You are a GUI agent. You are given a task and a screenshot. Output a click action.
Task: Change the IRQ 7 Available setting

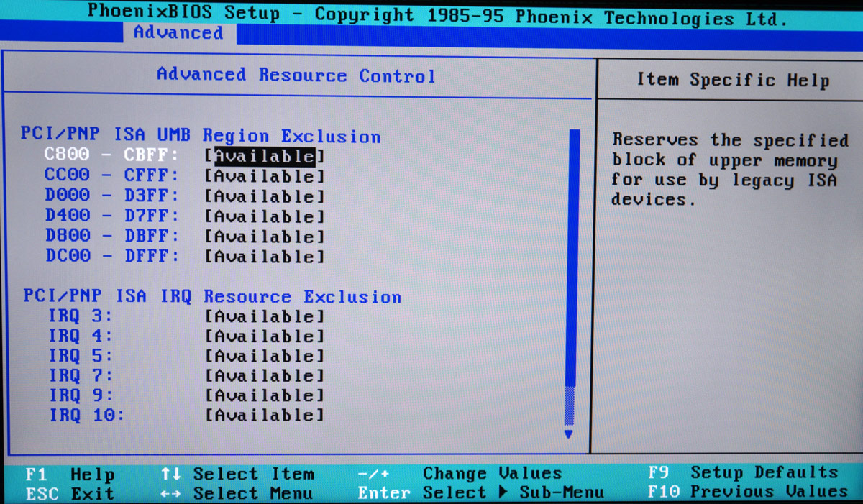[x=264, y=376]
